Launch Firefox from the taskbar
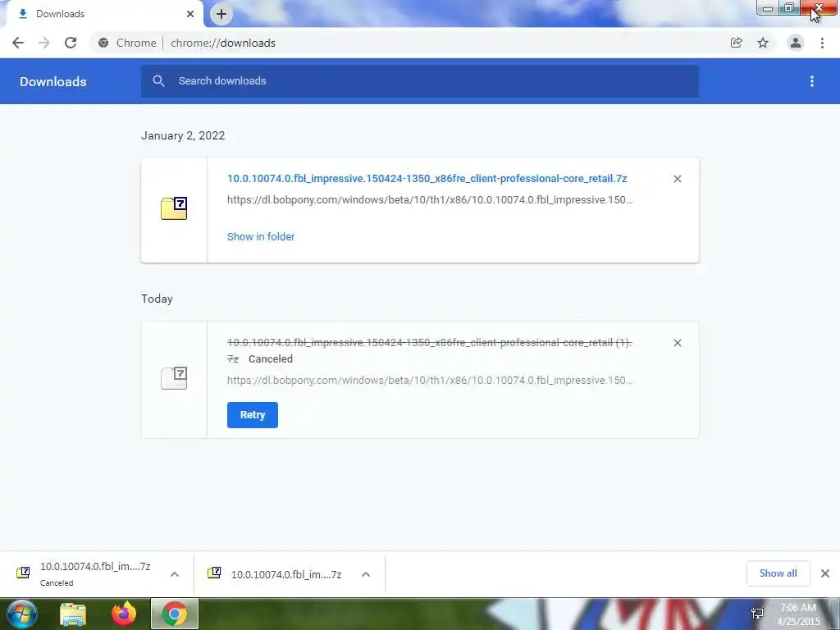840x630 pixels. [124, 614]
